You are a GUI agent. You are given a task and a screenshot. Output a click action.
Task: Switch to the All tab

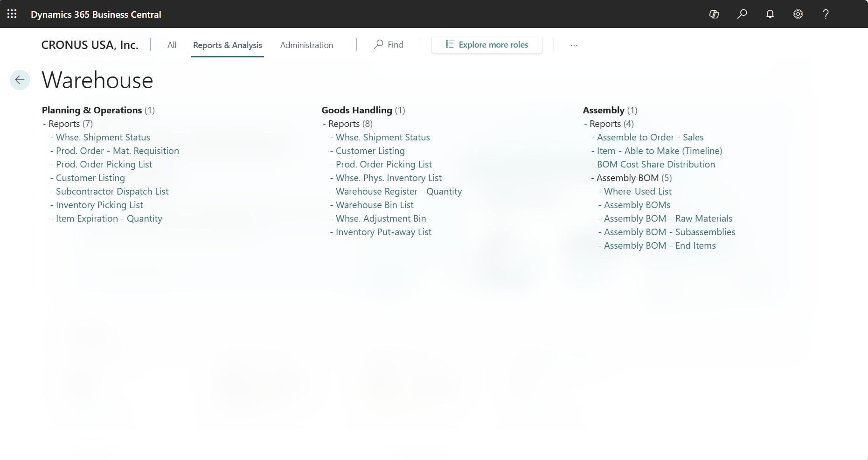tap(172, 45)
